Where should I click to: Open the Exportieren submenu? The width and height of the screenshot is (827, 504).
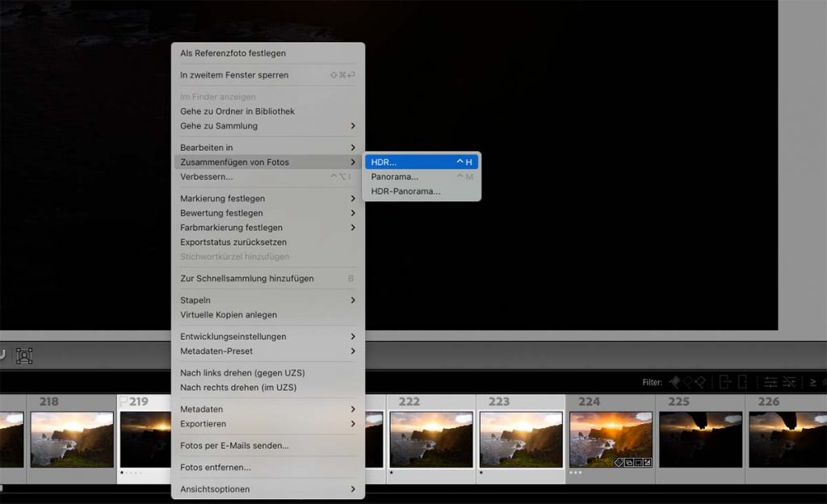(267, 424)
